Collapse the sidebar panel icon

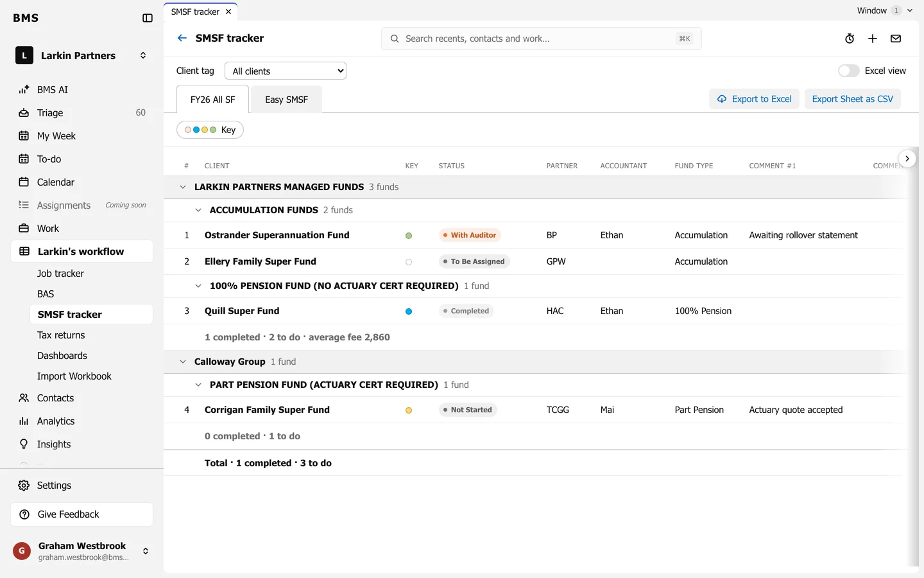(148, 18)
